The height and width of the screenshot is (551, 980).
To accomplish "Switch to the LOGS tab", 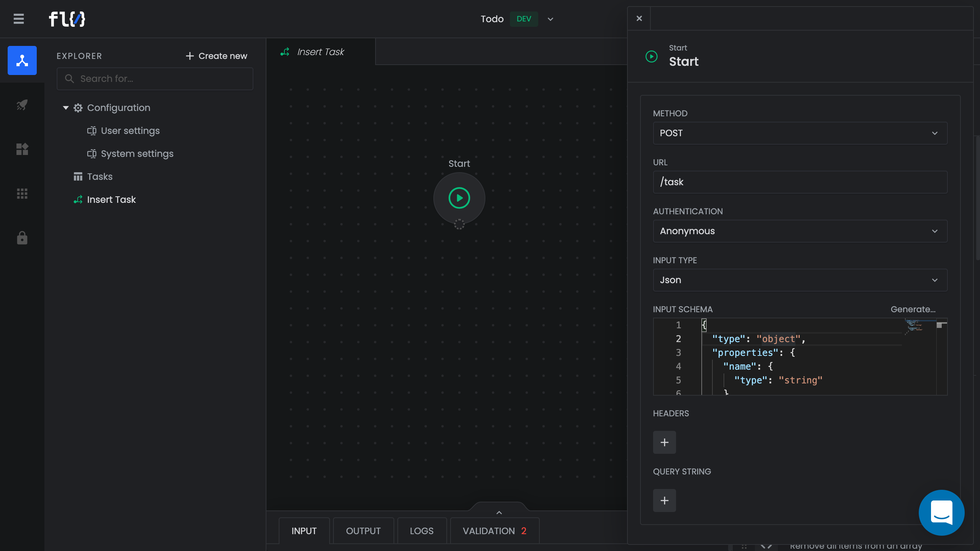I will coord(422,531).
